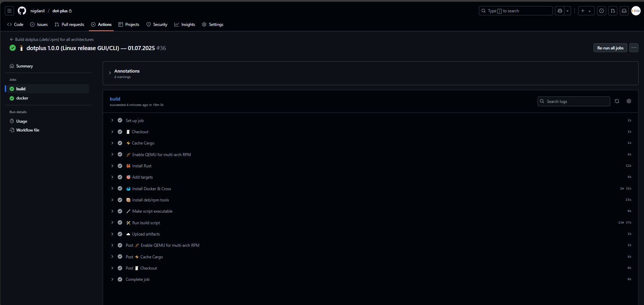
Task: Expand the Post Checkout step
Action: click(x=370, y=268)
